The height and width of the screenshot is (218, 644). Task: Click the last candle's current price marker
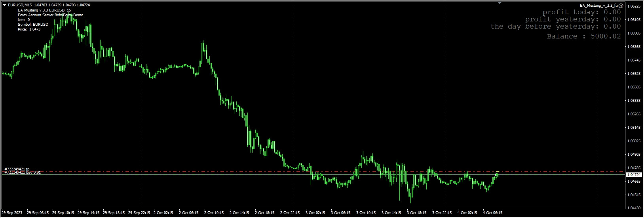pos(497,174)
